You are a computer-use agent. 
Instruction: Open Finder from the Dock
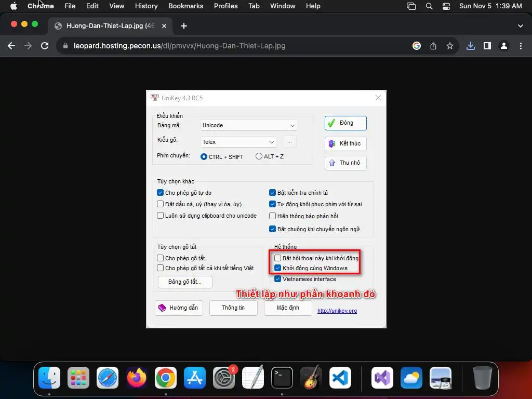tap(49, 378)
